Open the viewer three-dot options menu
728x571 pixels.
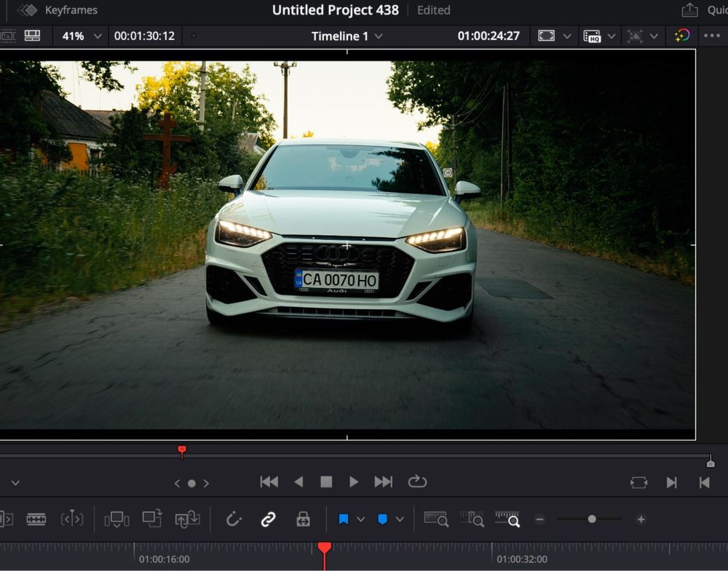click(711, 36)
